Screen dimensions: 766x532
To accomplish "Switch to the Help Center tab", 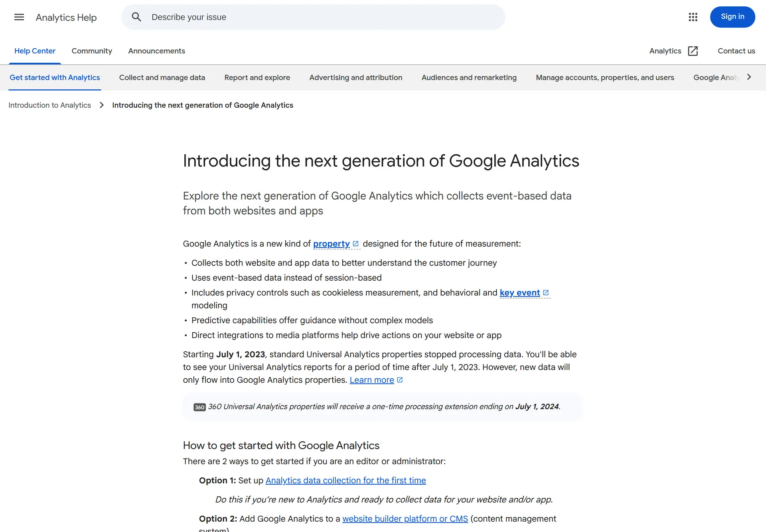I will coord(35,51).
